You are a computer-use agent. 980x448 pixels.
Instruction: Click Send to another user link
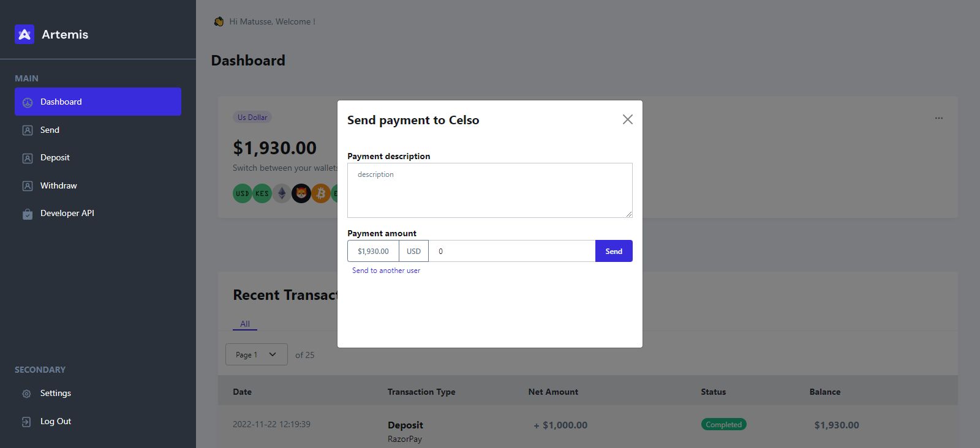pyautogui.click(x=386, y=271)
